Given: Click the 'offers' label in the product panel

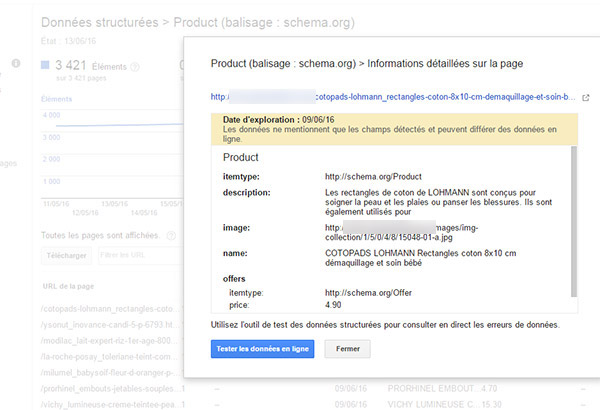Looking at the screenshot, I should (234, 279).
